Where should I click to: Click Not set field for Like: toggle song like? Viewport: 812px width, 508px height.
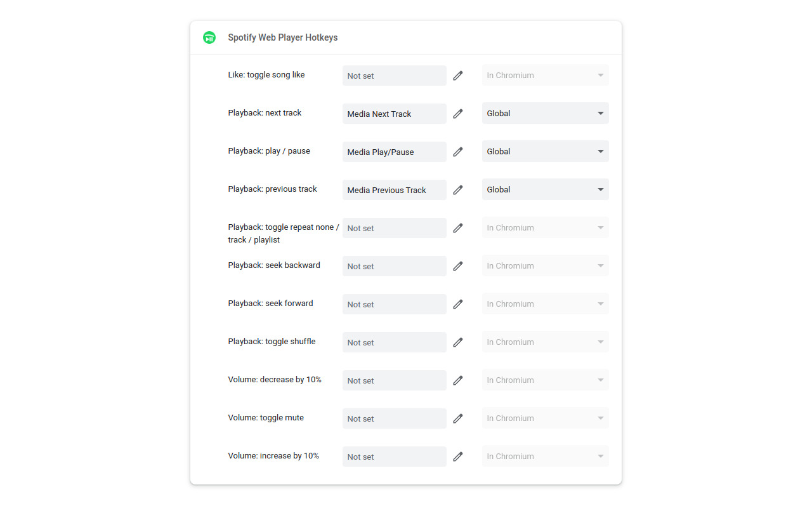point(395,76)
